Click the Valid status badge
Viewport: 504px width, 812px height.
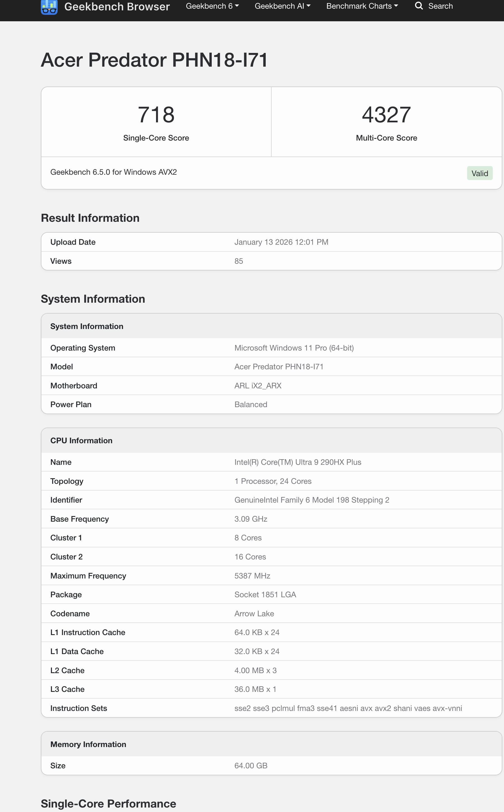coord(479,173)
